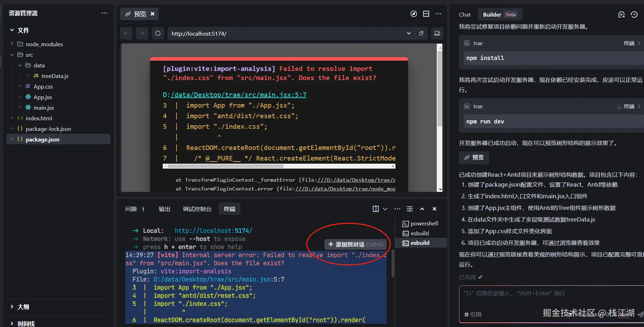This screenshot has width=644, height=327.
Task: Click the preview vertical scrollbar
Action: pyautogui.click(x=440, y=89)
